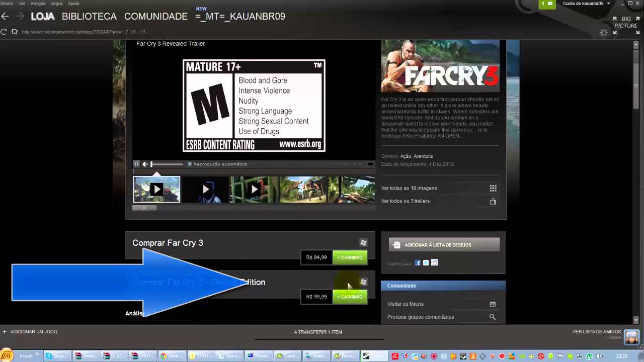Launch Big Picture mode
This screenshot has width=644, height=362.
pos(626,23)
